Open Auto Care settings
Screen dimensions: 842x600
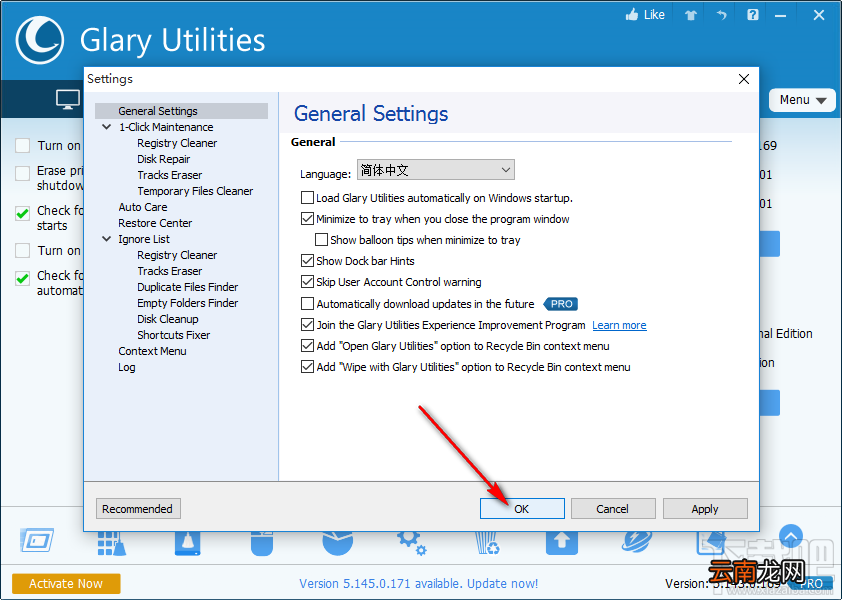(143, 207)
